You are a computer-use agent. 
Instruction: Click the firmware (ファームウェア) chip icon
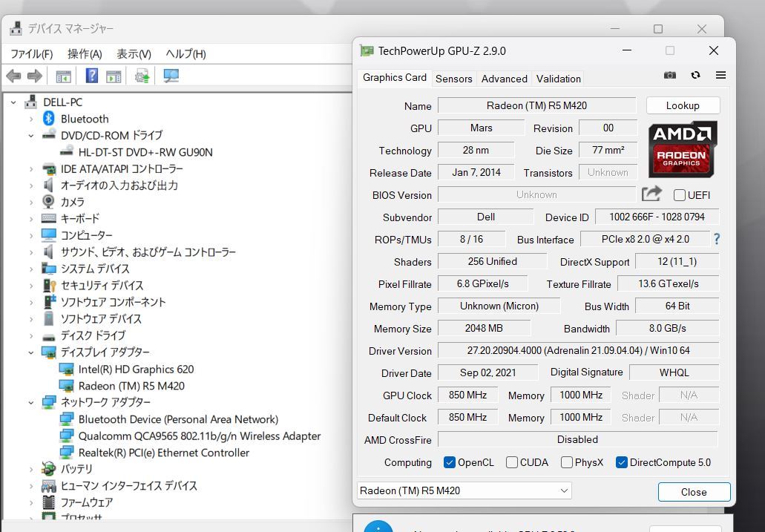pos(49,502)
